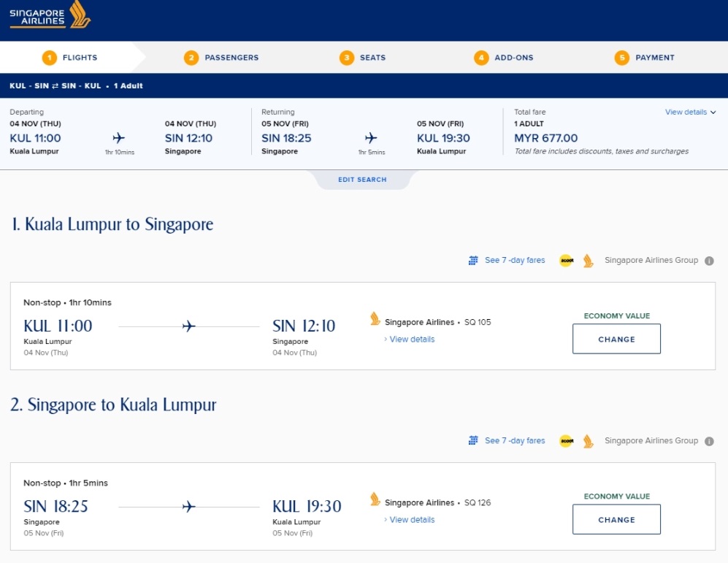Click Scoot logo in Singapore to Kuala Lumpur section
Viewport: 728px width, 563px height.
(567, 441)
